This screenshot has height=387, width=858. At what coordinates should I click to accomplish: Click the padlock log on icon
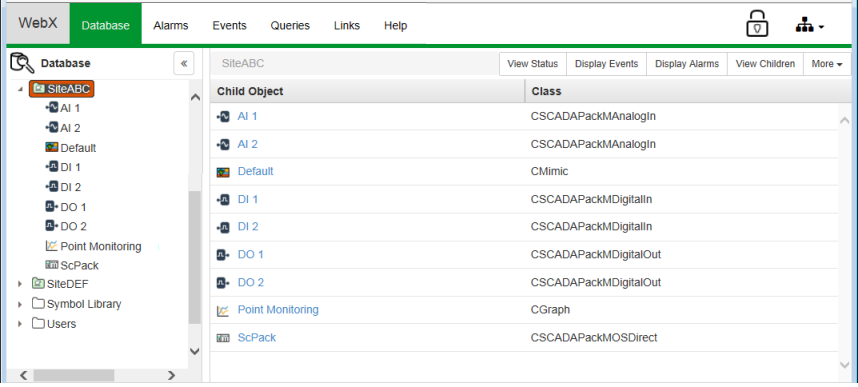click(757, 25)
